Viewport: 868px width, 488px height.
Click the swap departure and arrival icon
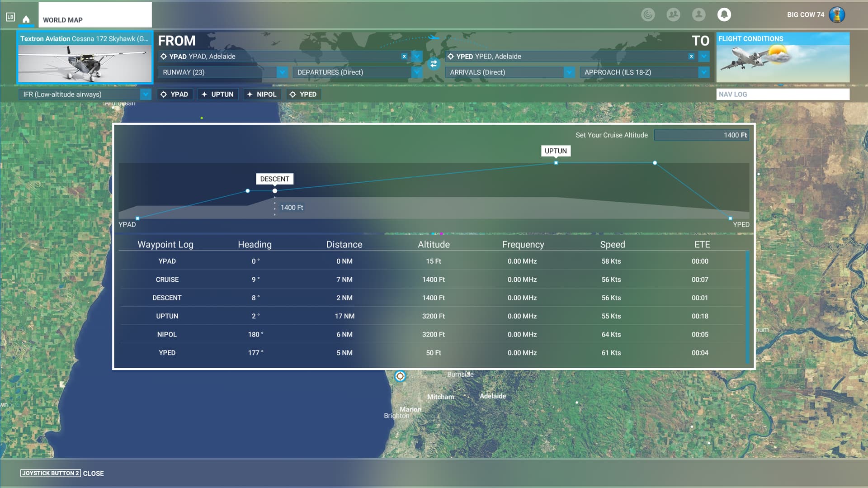pos(434,64)
